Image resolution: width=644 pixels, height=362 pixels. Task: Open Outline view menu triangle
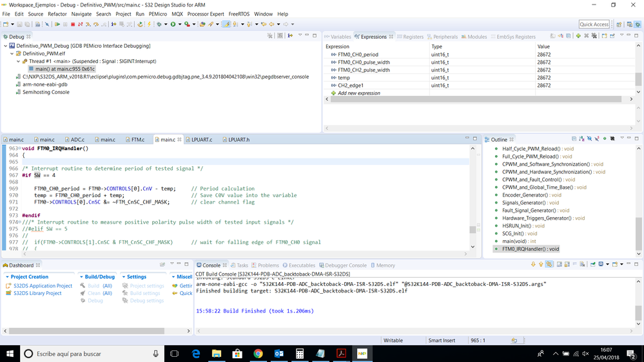pyautogui.click(x=622, y=138)
